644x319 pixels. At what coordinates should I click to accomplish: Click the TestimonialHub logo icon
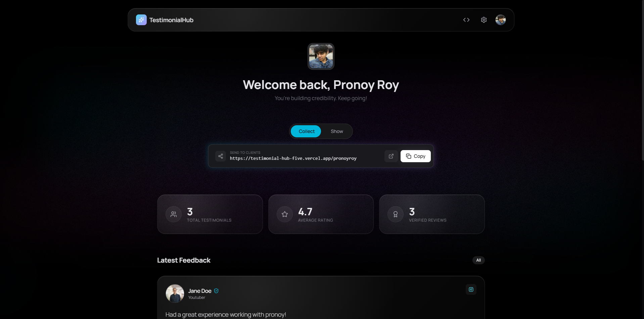click(141, 19)
